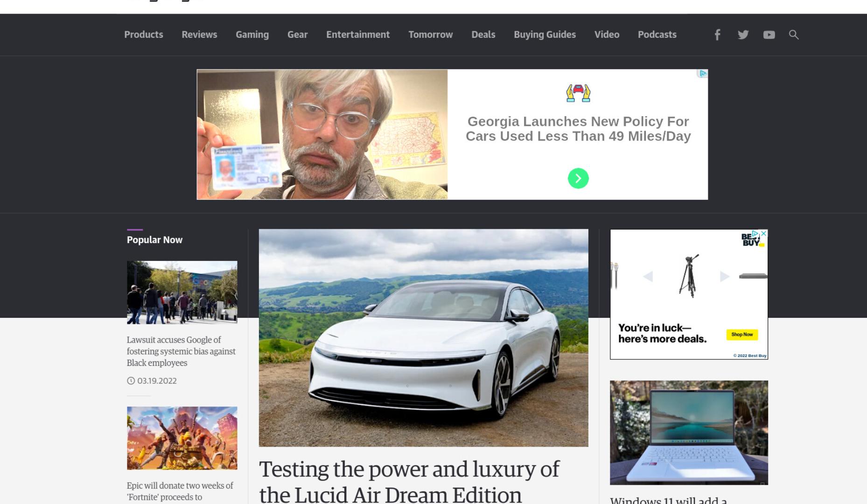Go to the Gaming section
Image resolution: width=867 pixels, height=504 pixels.
pyautogui.click(x=252, y=35)
